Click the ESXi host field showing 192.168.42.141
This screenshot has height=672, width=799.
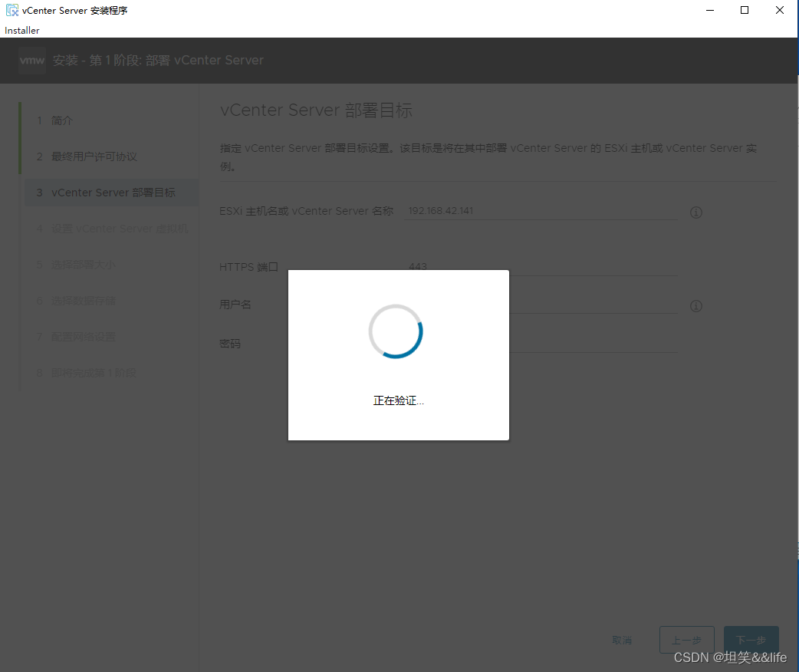(541, 211)
